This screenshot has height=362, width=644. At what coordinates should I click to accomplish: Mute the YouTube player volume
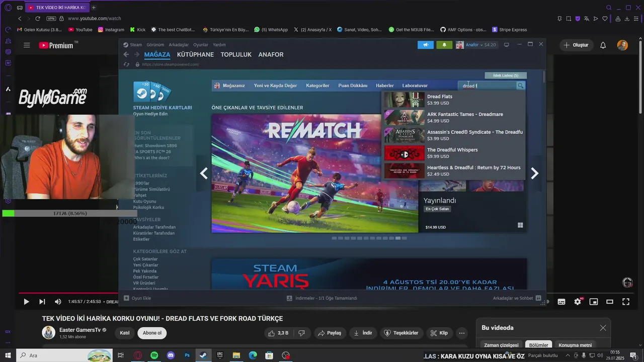coord(58,302)
